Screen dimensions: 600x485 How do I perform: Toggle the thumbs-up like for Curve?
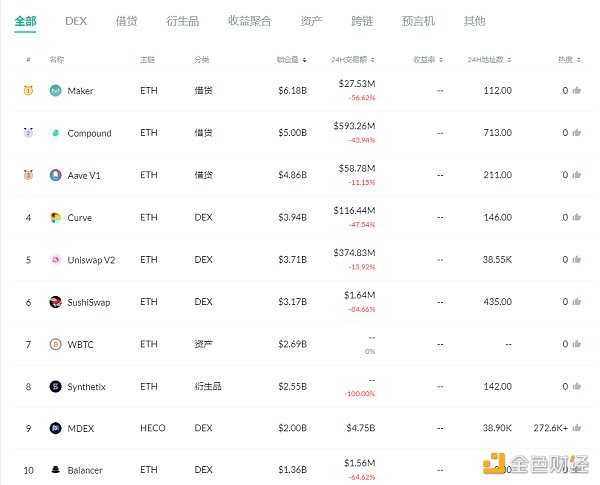point(577,217)
